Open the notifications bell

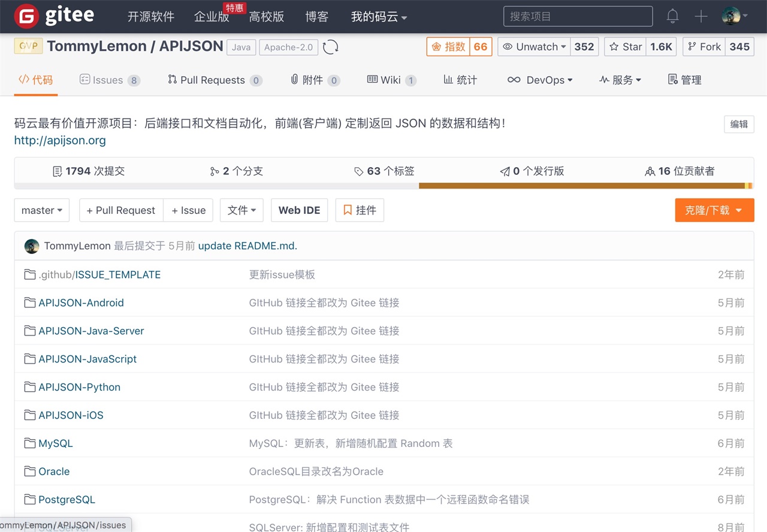tap(673, 16)
